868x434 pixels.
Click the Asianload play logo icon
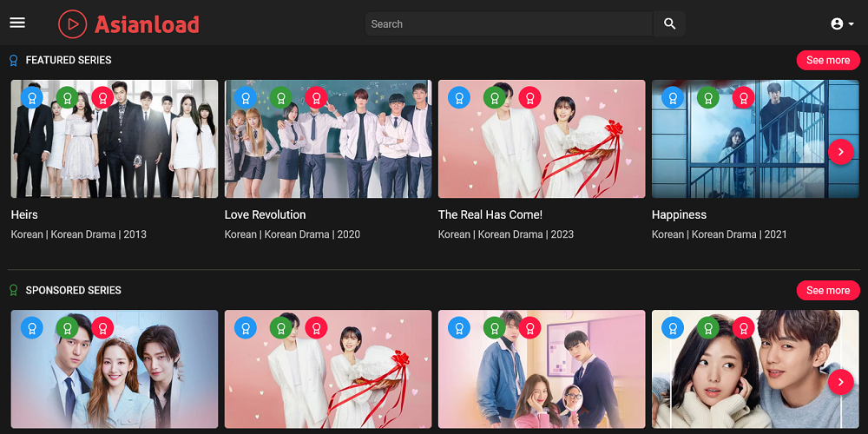(x=73, y=23)
